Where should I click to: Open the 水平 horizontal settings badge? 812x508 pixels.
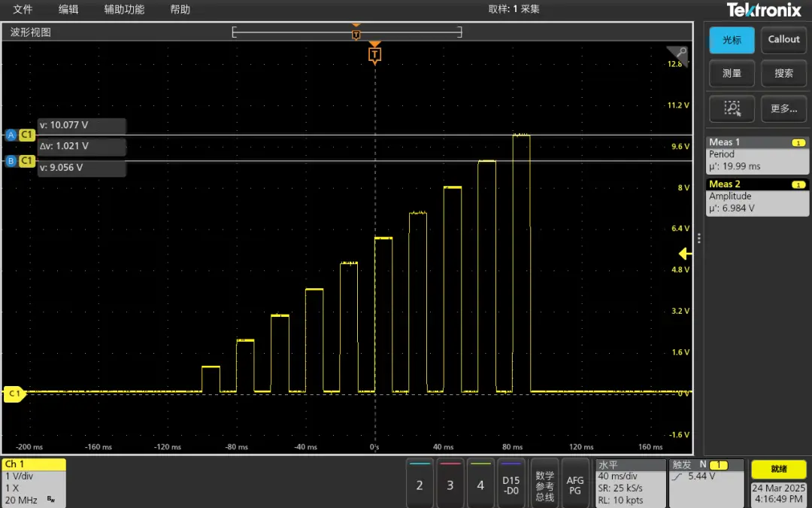pos(630,482)
